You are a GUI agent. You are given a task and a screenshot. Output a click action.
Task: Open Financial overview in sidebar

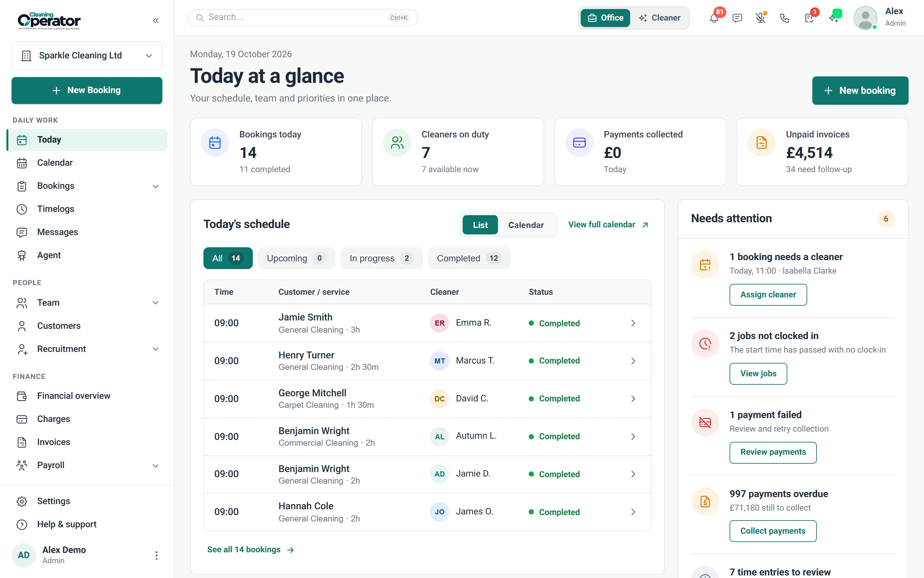[87, 396]
